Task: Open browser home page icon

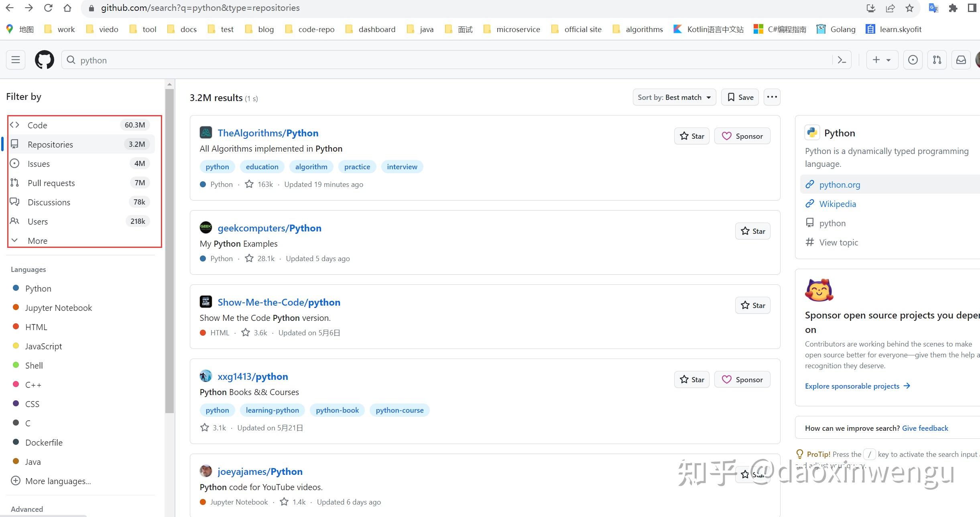Action: pyautogui.click(x=67, y=8)
